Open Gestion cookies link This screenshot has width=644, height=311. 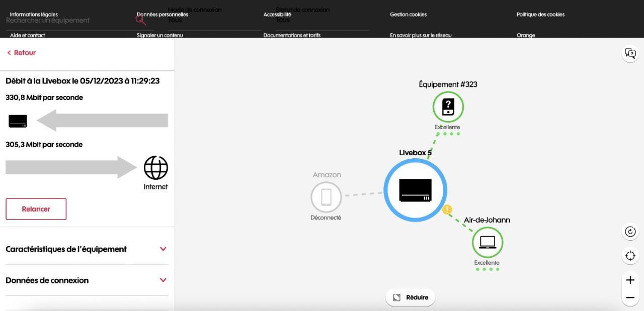click(408, 15)
